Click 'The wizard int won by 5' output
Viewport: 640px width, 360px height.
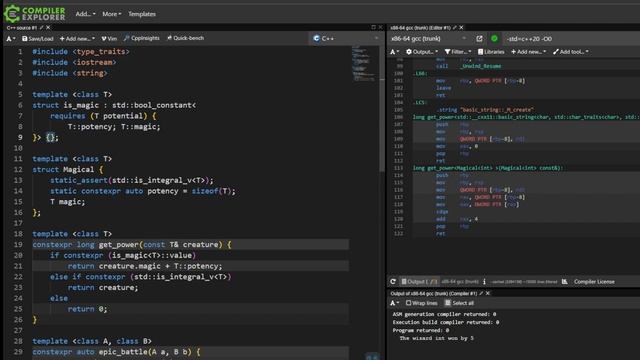click(x=436, y=338)
